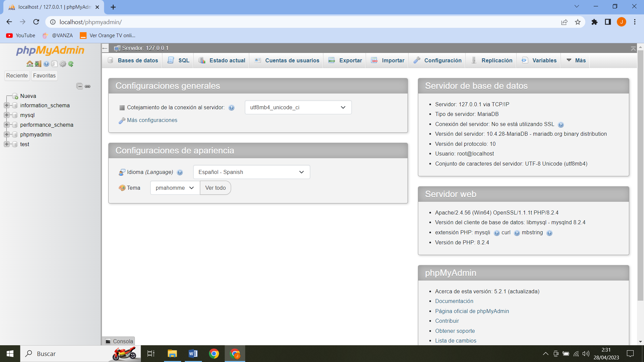Open Google Chrome from the taskbar
The height and width of the screenshot is (362, 644).
tap(214, 354)
